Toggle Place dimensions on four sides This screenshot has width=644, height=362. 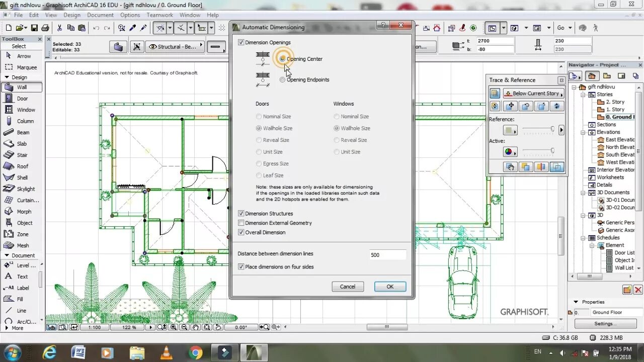[241, 267]
